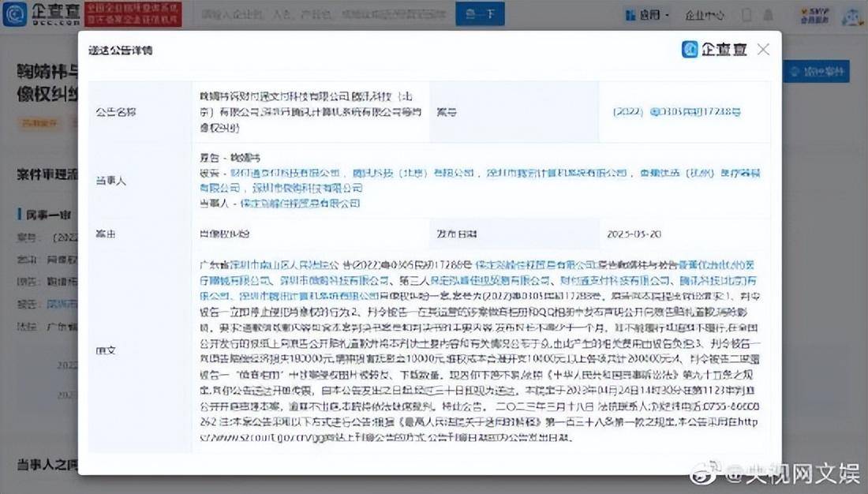Open the red banner beside the site logo
Screen dimensions: 868x494
point(133,14)
